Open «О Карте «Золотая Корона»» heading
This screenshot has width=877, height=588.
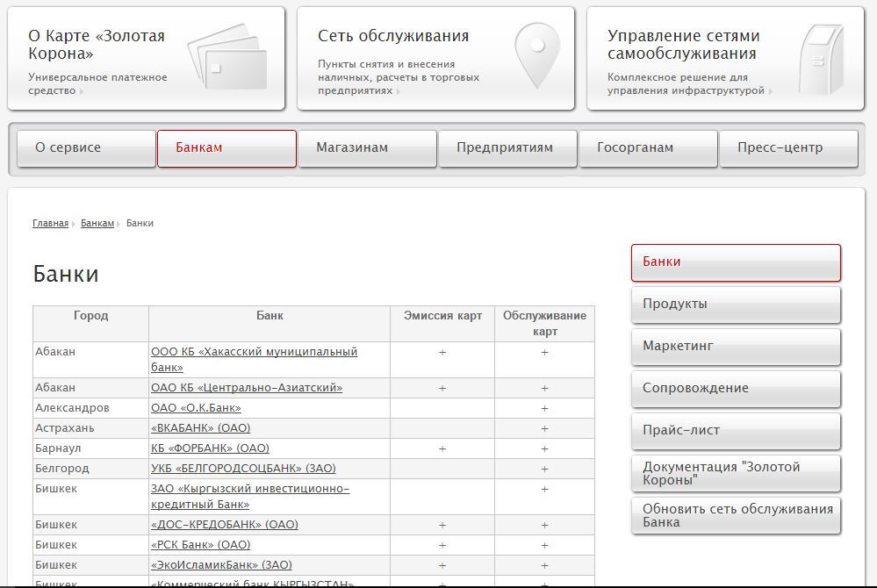click(x=97, y=45)
